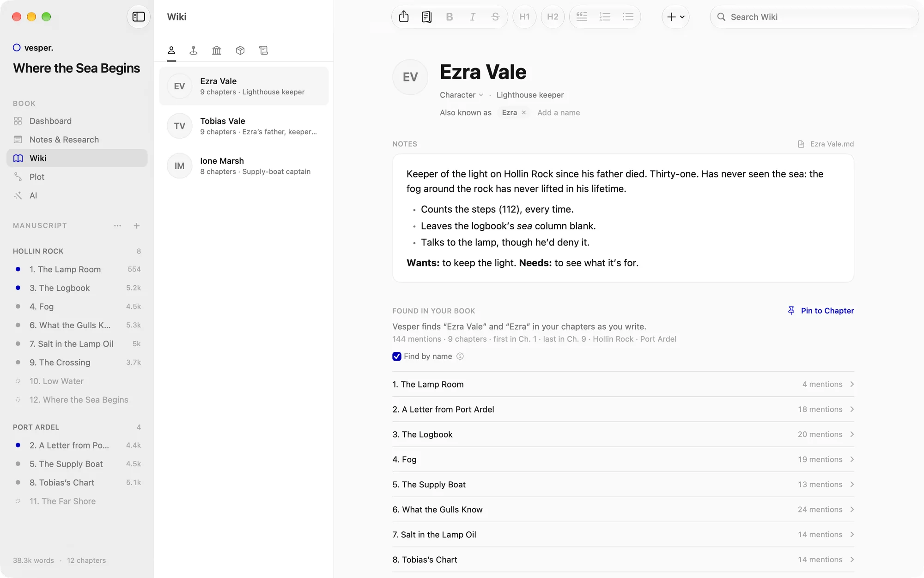The image size is (924, 578).
Task: Expand the 13 mentions in The Supply Boat
Action: point(623,484)
